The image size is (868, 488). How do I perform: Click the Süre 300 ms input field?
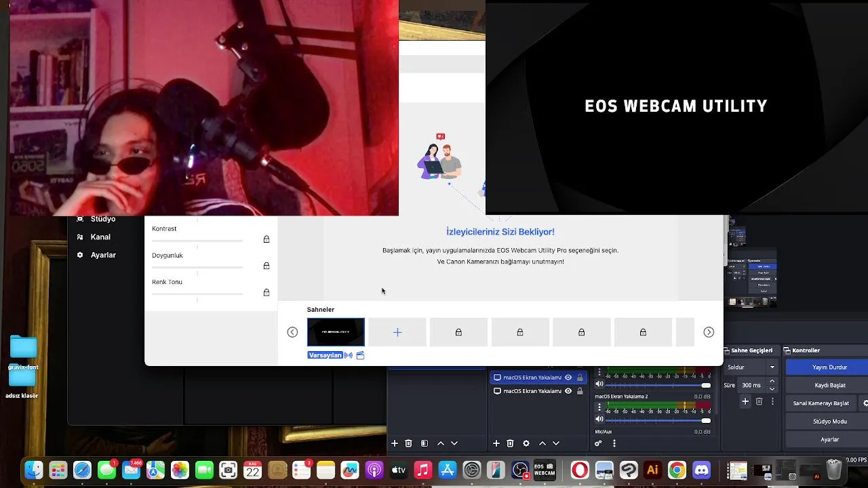752,385
